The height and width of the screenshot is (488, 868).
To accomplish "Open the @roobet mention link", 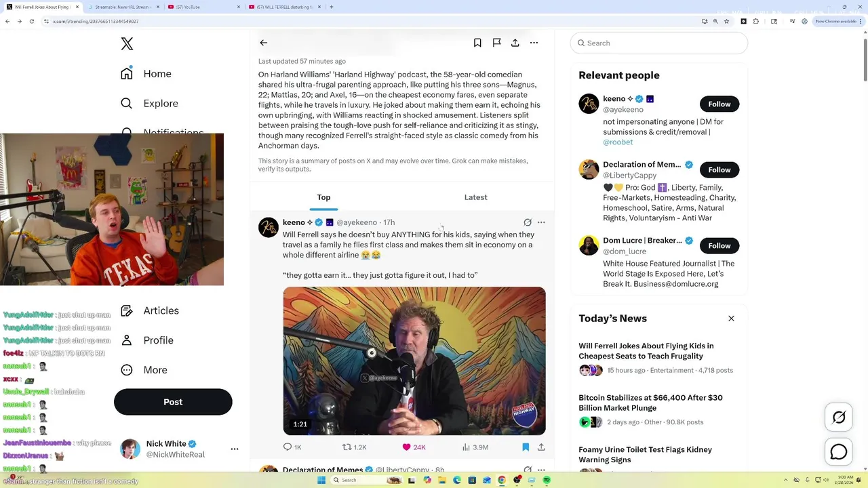I will pos(618,142).
